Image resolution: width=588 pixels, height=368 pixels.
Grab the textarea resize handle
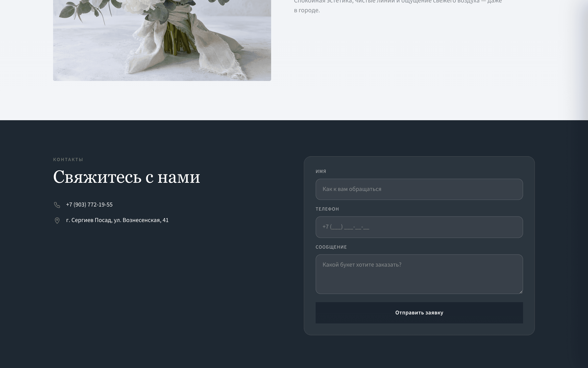tap(521, 292)
